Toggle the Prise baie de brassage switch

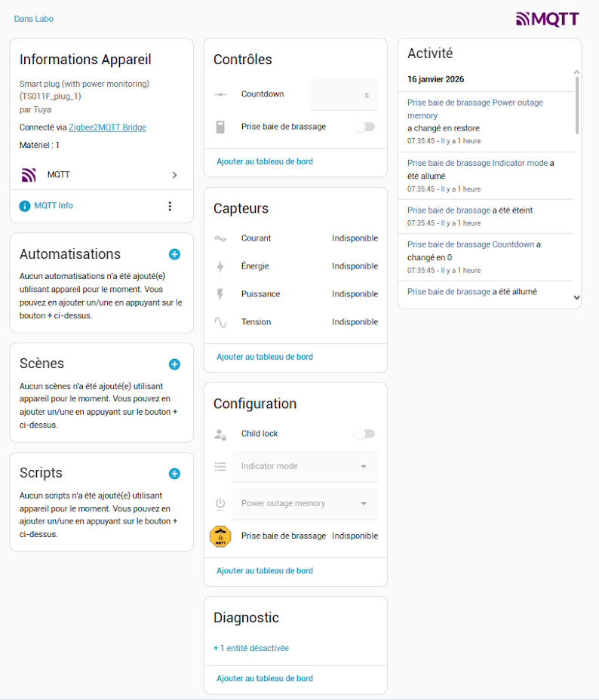(x=364, y=127)
